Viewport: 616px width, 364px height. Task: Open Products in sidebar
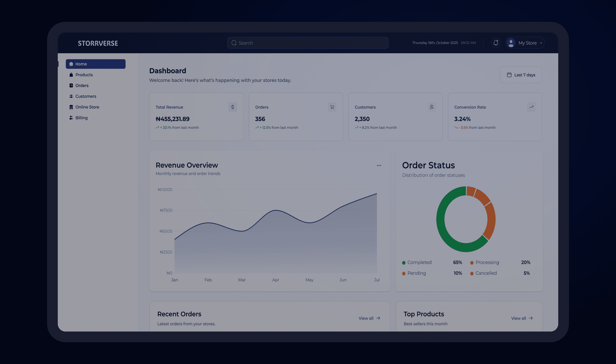84,75
